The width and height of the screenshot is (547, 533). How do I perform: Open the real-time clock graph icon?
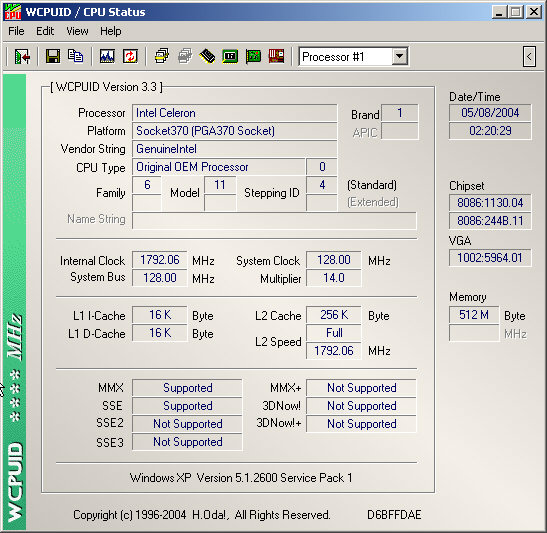pyautogui.click(x=107, y=56)
